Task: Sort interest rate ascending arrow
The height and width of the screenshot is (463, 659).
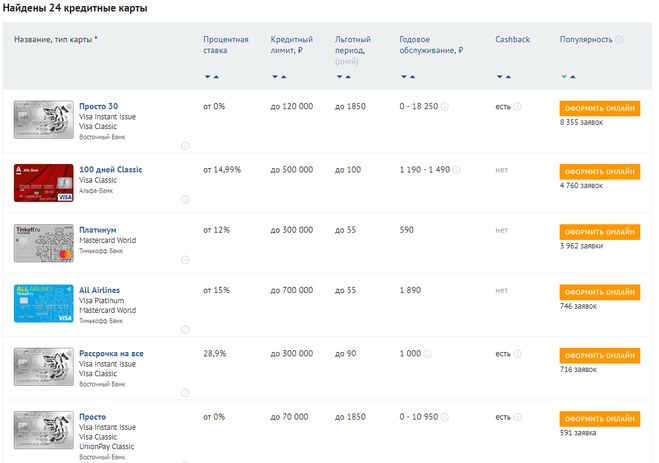Action: [x=216, y=77]
